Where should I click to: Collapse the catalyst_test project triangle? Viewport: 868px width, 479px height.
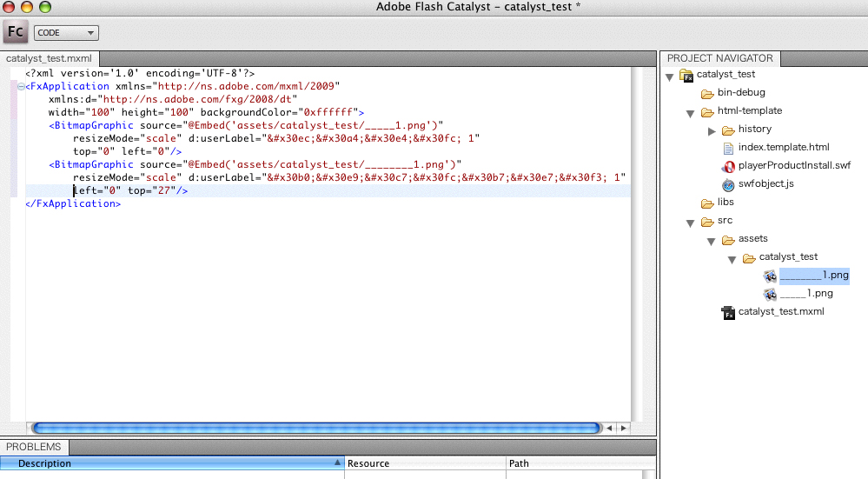pyautogui.click(x=670, y=77)
